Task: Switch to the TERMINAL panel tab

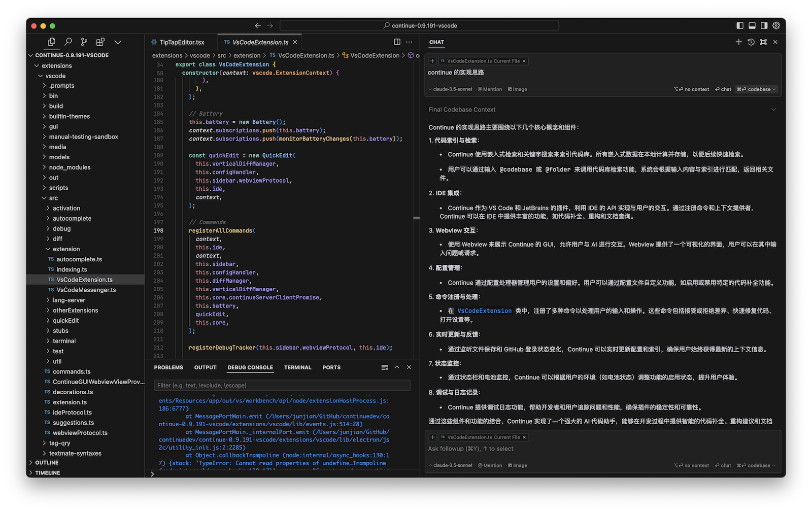Action: 297,367
